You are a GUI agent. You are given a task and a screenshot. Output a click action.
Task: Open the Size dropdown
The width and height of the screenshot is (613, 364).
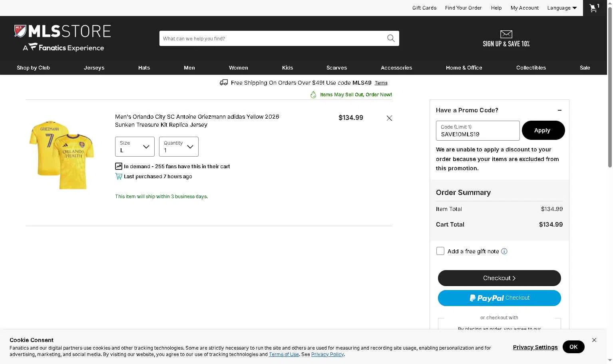[x=135, y=147]
